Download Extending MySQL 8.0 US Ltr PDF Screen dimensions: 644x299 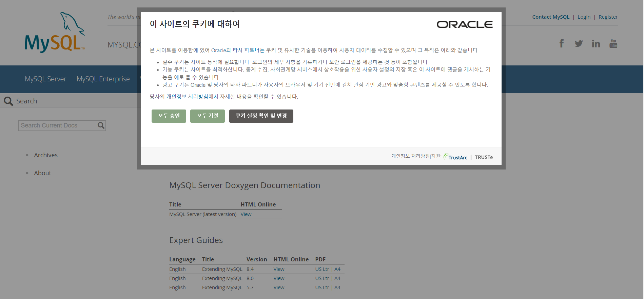[x=322, y=278]
